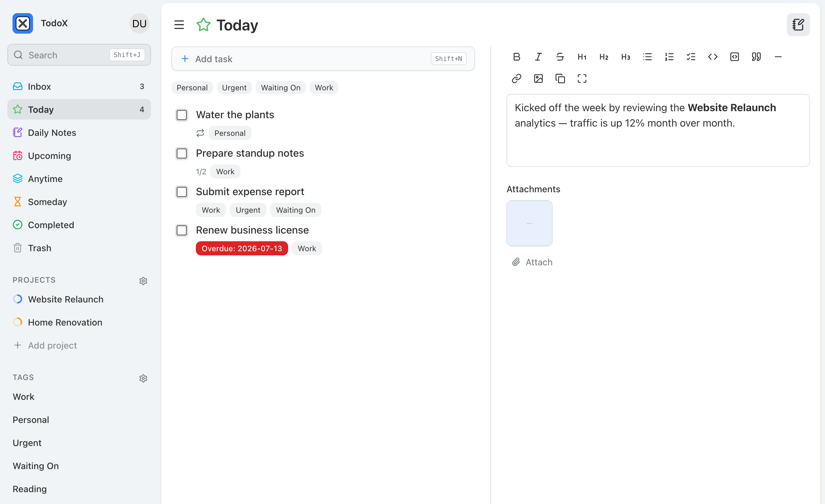This screenshot has height=504, width=825.
Task: Click into the notes text area
Action: [x=658, y=130]
